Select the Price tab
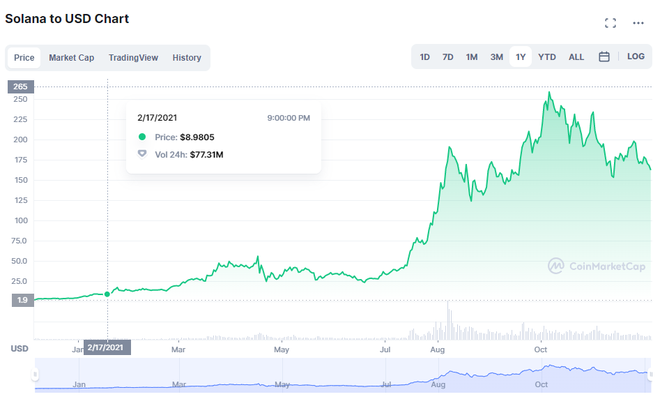 coord(24,58)
